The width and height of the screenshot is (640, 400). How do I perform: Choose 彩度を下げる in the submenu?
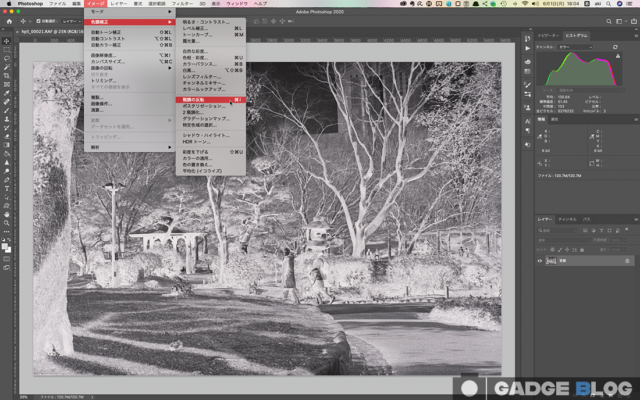coord(211,152)
